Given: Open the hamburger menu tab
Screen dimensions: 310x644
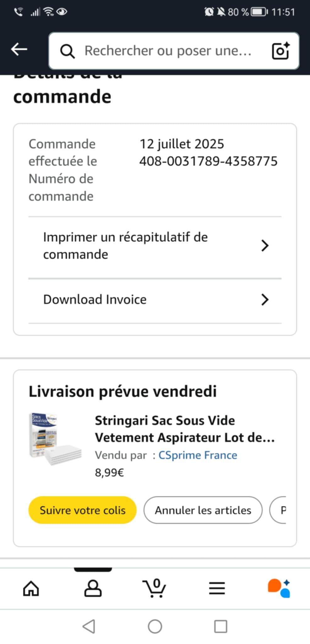Looking at the screenshot, I should click(217, 588).
